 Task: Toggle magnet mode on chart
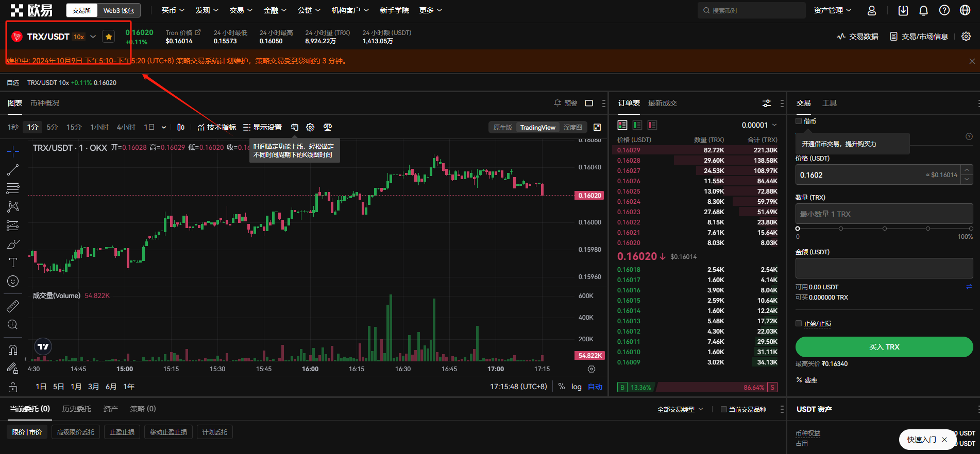(x=13, y=350)
